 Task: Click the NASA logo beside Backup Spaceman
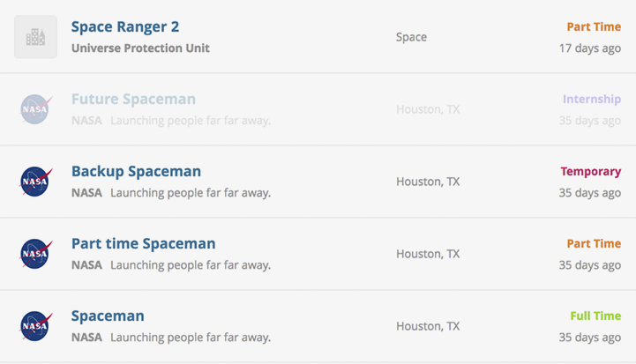tap(35, 182)
